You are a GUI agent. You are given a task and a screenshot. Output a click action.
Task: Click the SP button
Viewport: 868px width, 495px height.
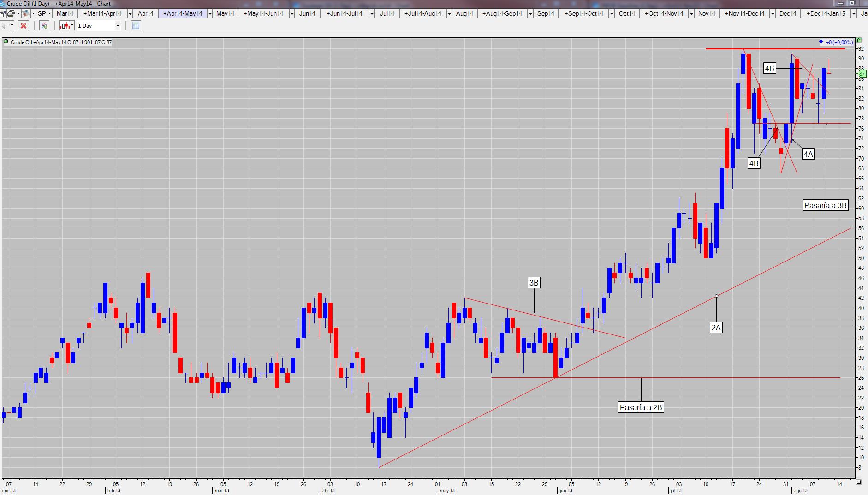point(42,13)
